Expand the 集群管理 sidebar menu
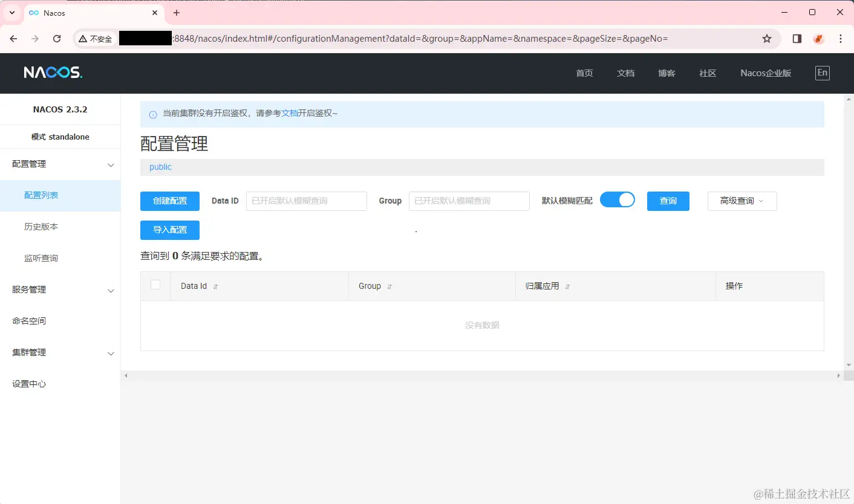The width and height of the screenshot is (854, 504). click(60, 353)
